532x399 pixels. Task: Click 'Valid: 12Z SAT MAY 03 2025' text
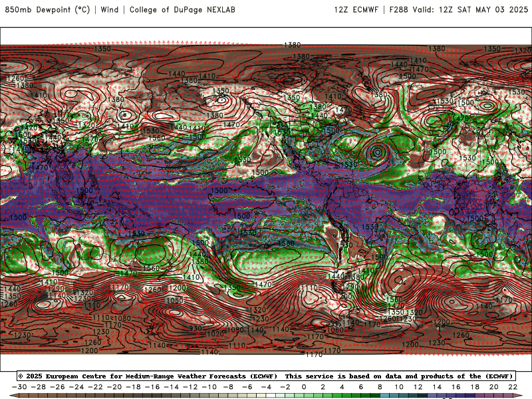[470, 9]
